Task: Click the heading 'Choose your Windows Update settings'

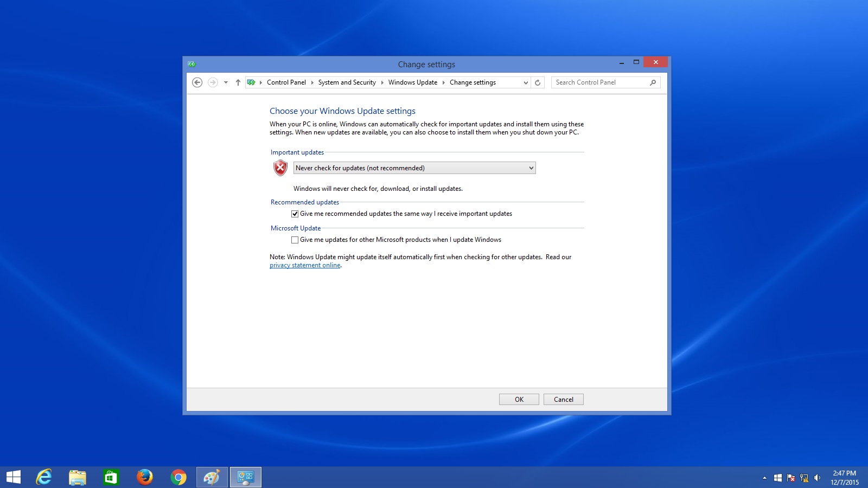Action: click(x=342, y=111)
